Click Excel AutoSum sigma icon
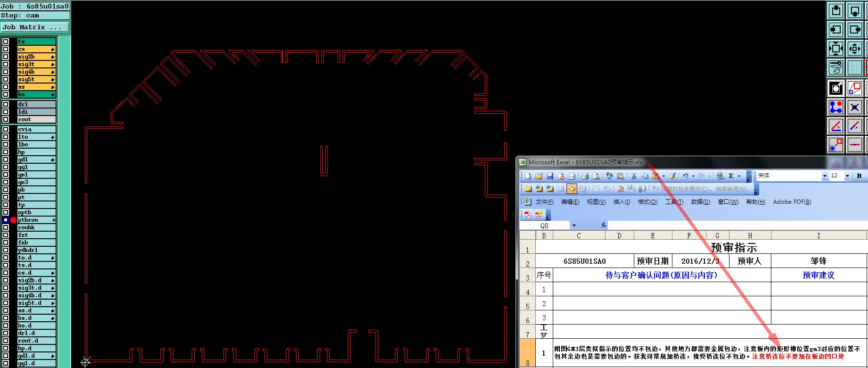868x368 pixels. coord(731,176)
